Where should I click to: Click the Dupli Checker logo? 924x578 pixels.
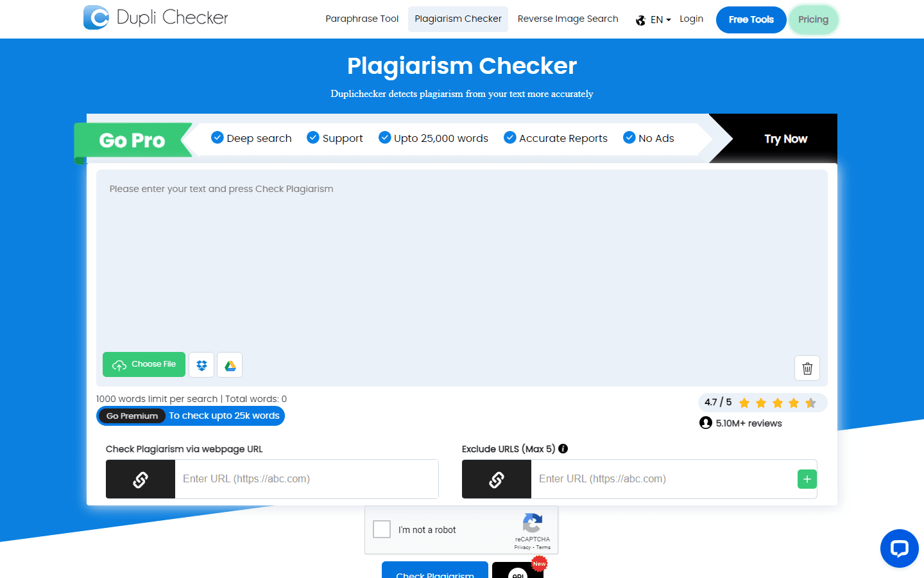click(x=156, y=17)
